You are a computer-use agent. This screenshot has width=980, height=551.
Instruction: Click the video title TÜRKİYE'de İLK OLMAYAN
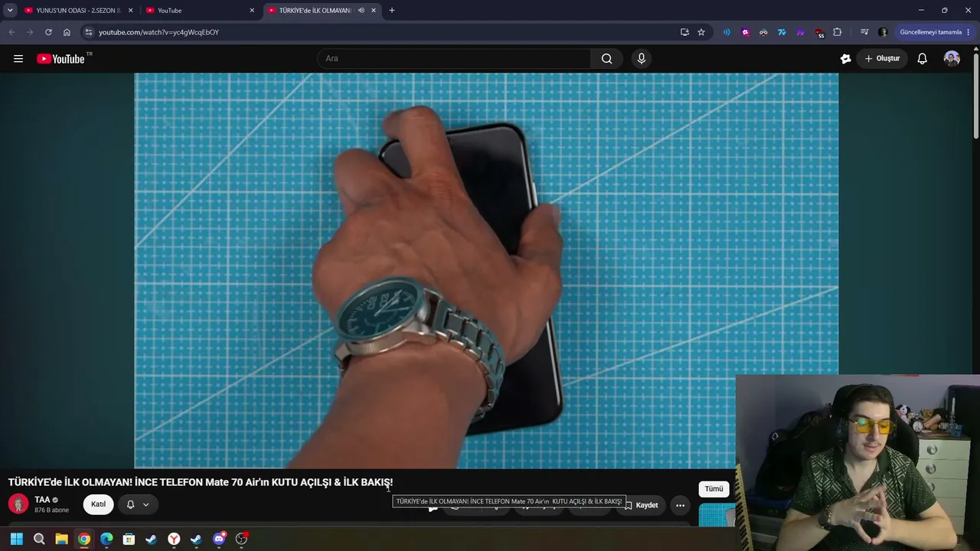pyautogui.click(x=201, y=482)
